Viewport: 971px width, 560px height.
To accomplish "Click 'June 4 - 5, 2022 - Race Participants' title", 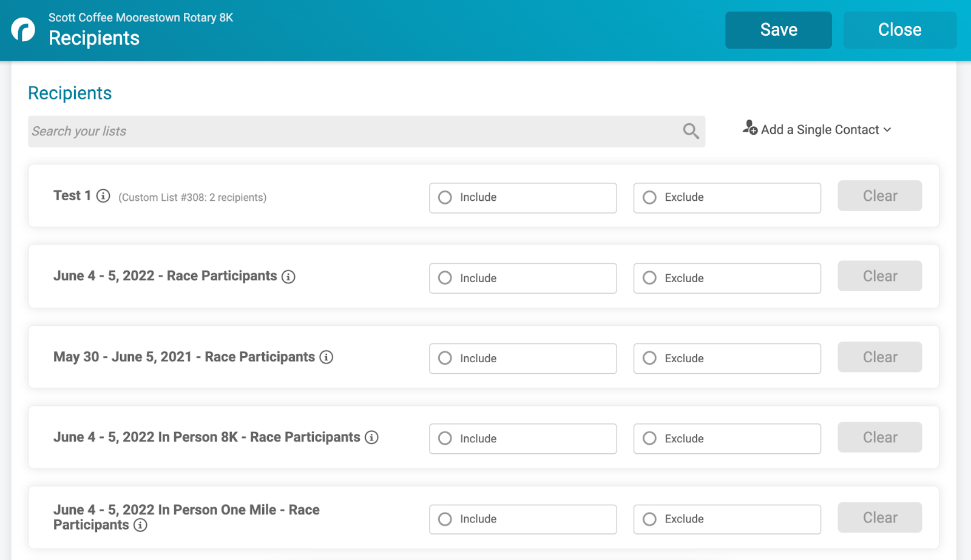I will click(165, 276).
